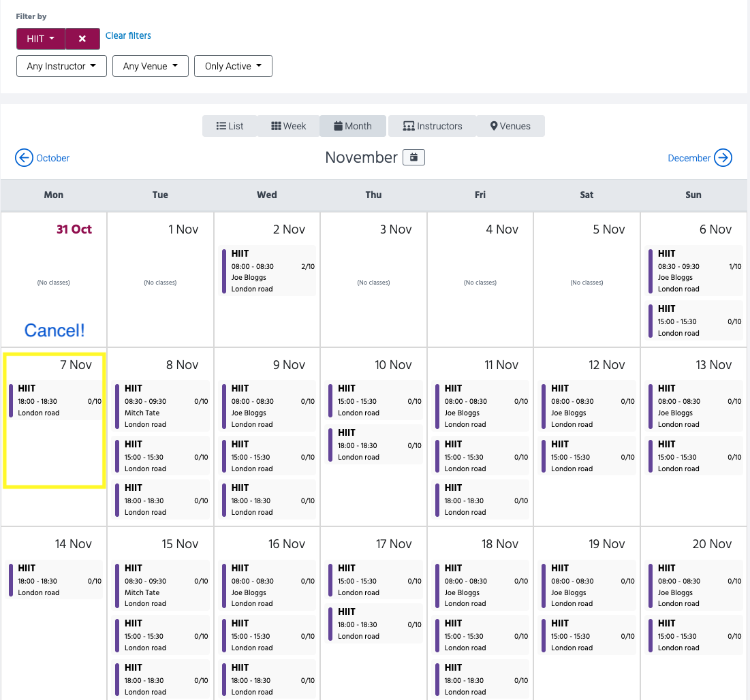
Task: Switch to the Week view tab
Action: [288, 126]
